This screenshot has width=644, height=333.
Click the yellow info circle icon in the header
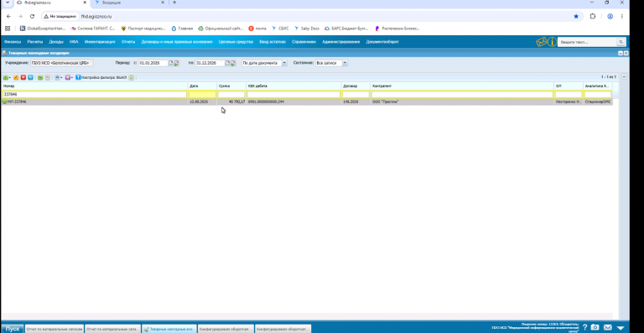tap(553, 42)
